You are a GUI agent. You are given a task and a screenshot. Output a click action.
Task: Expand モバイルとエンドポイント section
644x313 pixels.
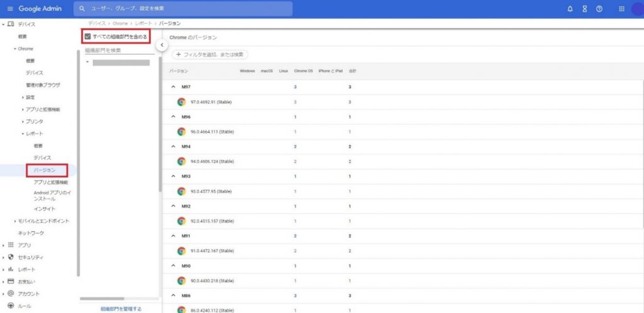(15, 221)
